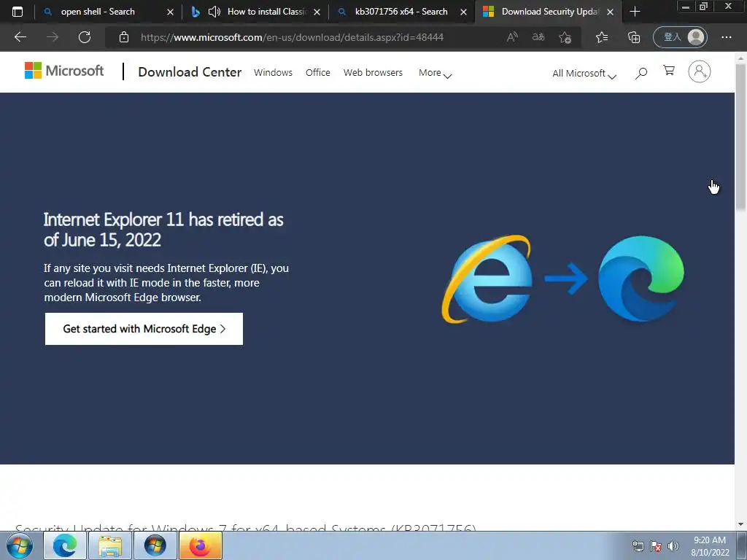Viewport: 747px width, 560px height.
Task: Click the network tray icon
Action: pos(638,546)
